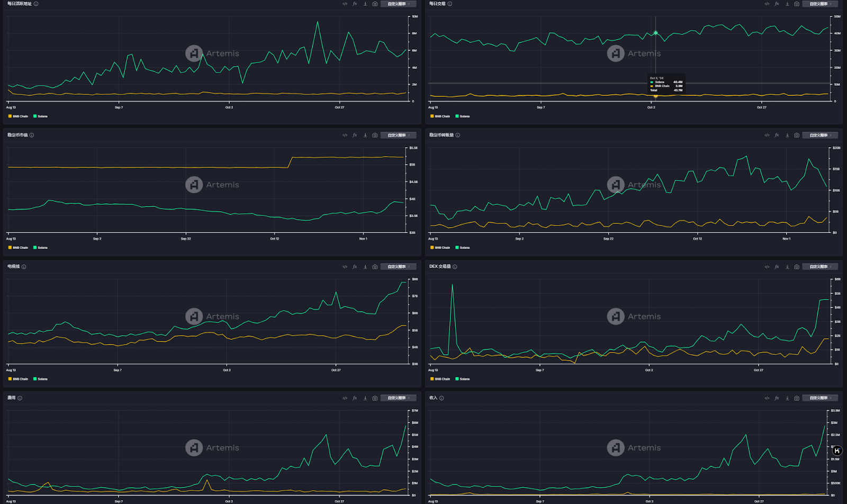Viewport: 847px width, 504px height.
Task: Open 自定义图表 for 收入 panel
Action: tap(820, 398)
